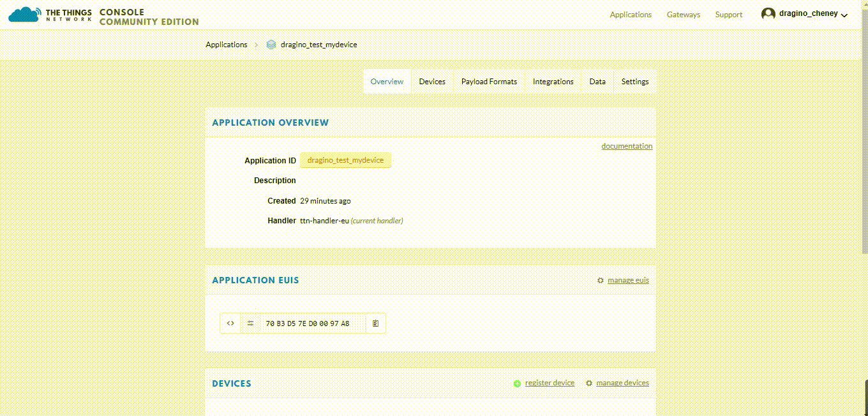Click the Application Overview heading
Viewport: 868px width, 416px height.
[271, 123]
